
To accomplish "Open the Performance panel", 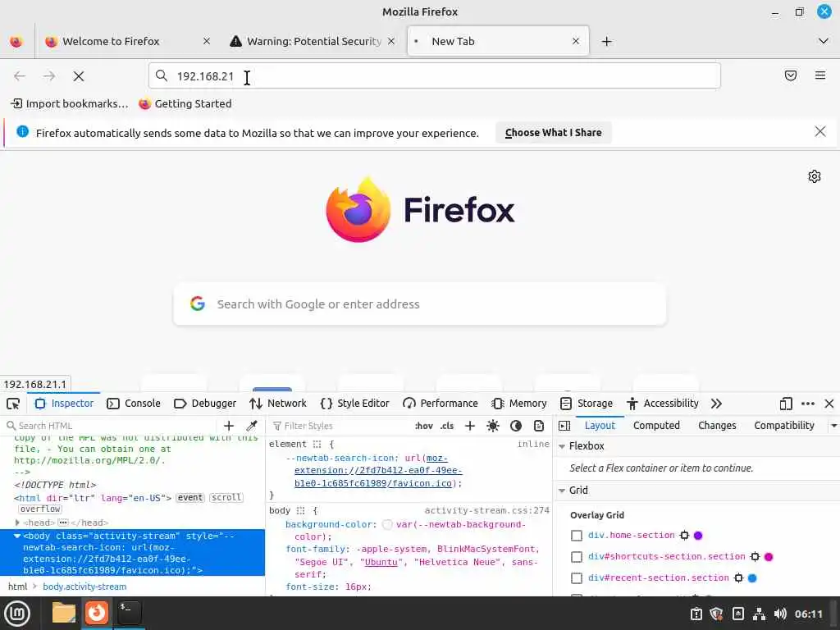I will (441, 404).
